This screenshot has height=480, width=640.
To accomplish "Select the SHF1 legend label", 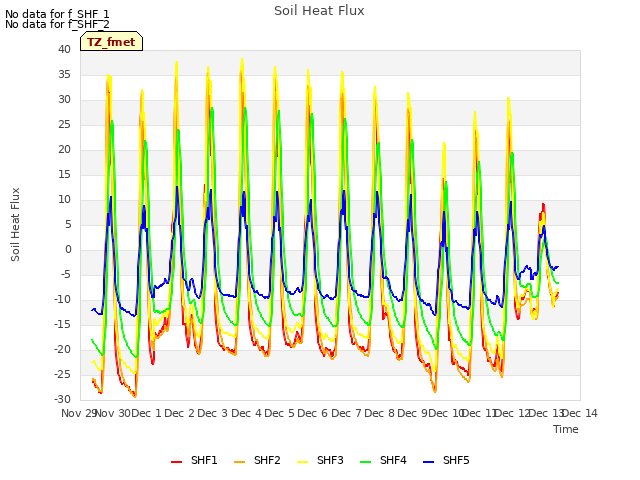I will point(204,460).
